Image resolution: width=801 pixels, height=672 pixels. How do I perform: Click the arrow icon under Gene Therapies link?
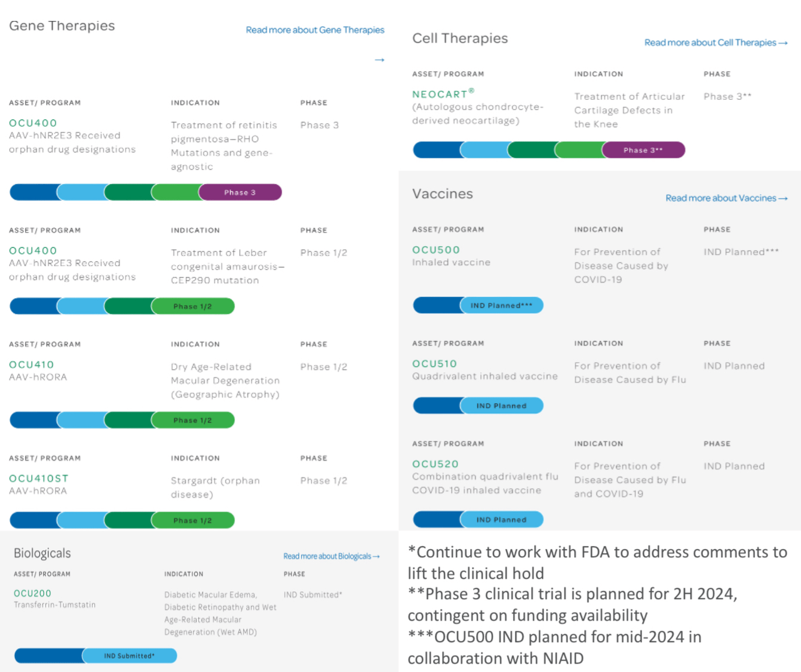coord(379,60)
